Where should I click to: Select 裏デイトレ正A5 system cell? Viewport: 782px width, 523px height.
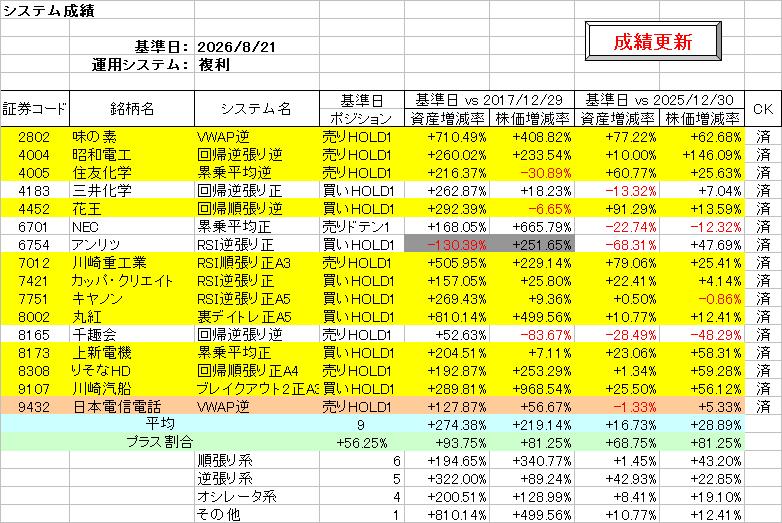click(256, 317)
